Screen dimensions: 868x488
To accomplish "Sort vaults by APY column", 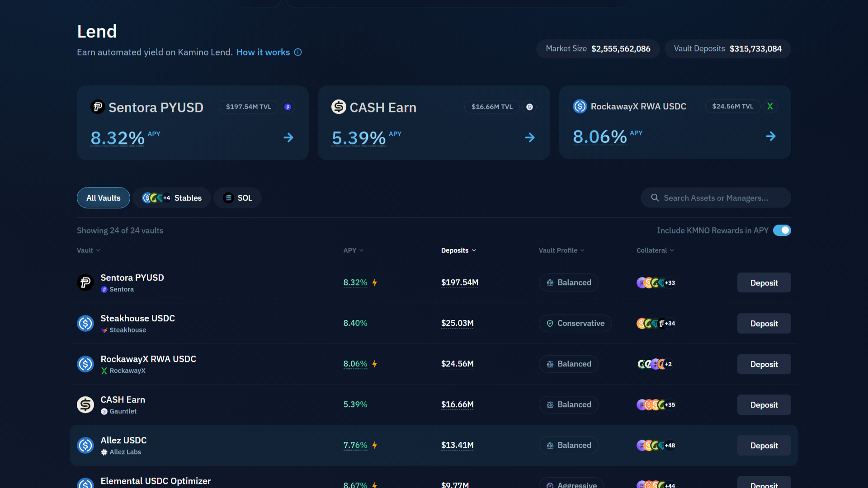I will tap(353, 250).
